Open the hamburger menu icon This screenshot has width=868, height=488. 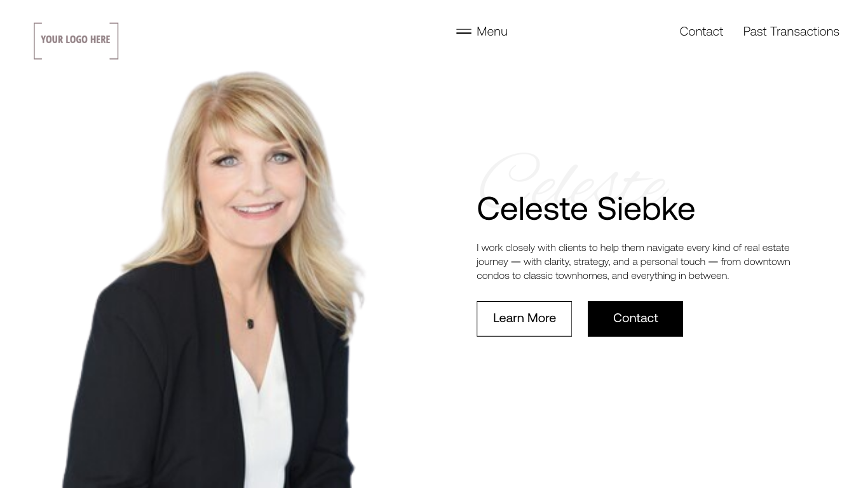pos(464,31)
